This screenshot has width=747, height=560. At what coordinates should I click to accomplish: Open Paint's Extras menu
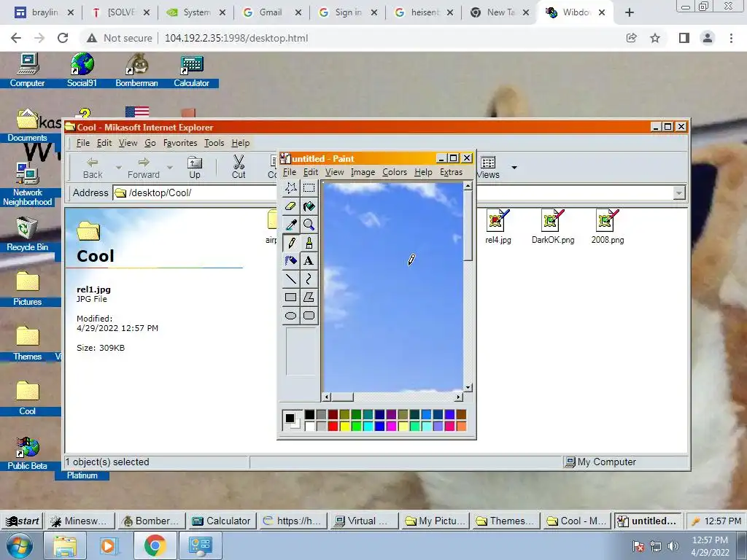tap(451, 172)
